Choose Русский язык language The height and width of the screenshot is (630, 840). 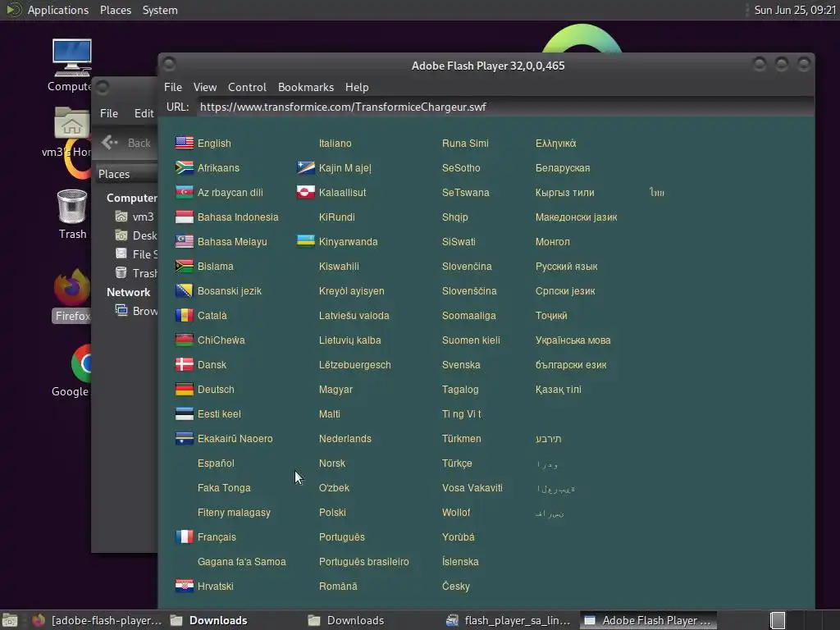coord(566,267)
